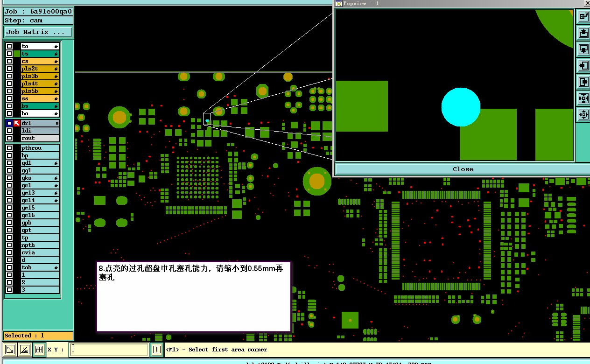Toggle checkbox for the cs layer
The height and width of the screenshot is (364, 590).
(x=9, y=61)
